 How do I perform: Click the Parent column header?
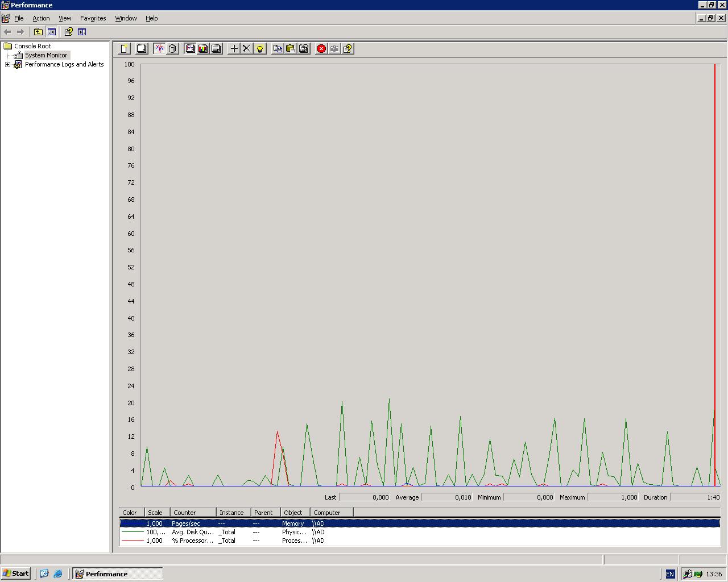pyautogui.click(x=266, y=513)
